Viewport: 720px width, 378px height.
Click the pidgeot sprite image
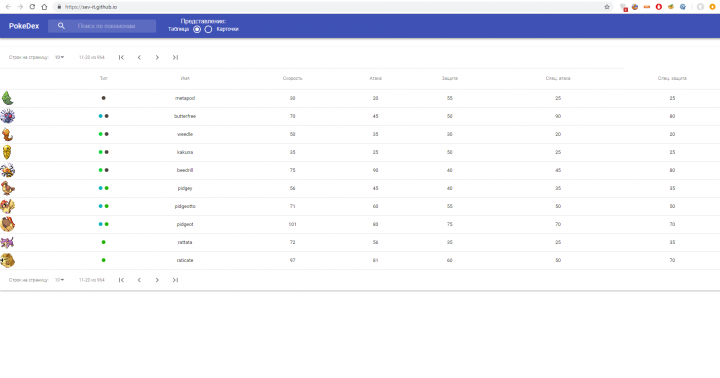pyautogui.click(x=7, y=224)
